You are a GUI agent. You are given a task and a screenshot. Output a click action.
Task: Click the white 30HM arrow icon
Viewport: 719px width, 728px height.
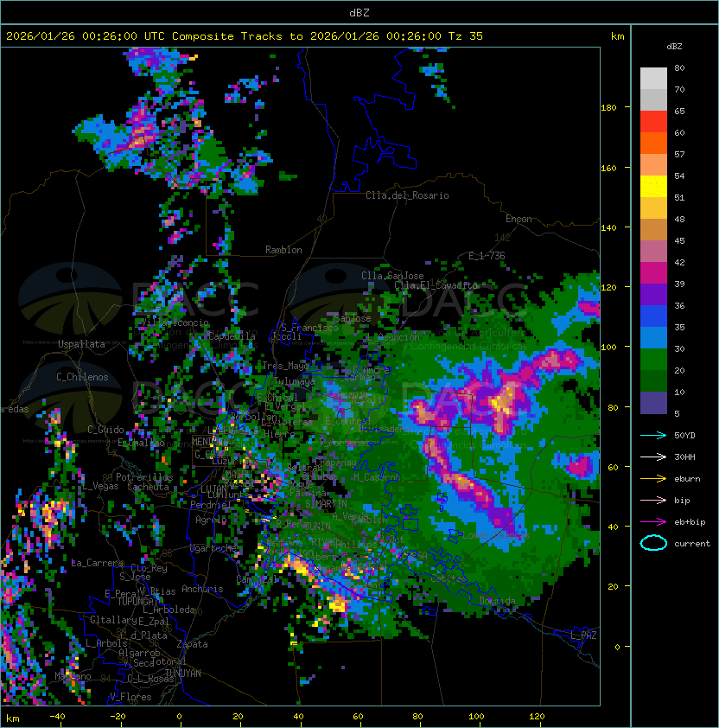click(x=653, y=457)
